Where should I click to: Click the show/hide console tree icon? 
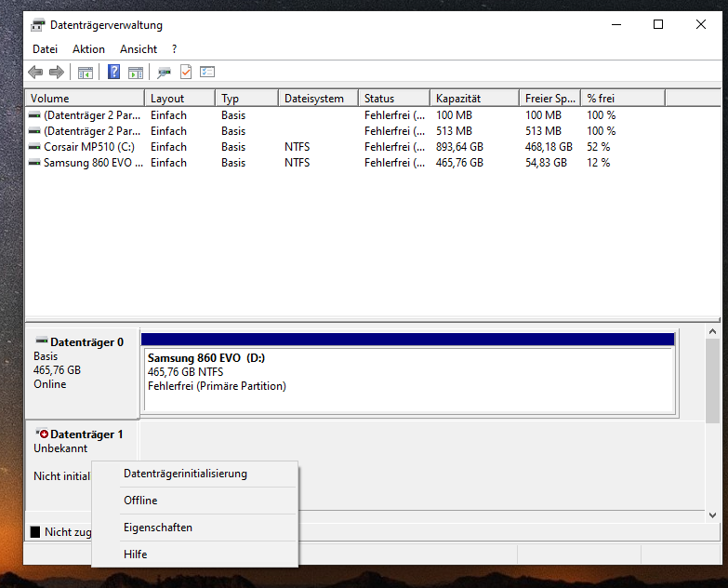coord(85,73)
